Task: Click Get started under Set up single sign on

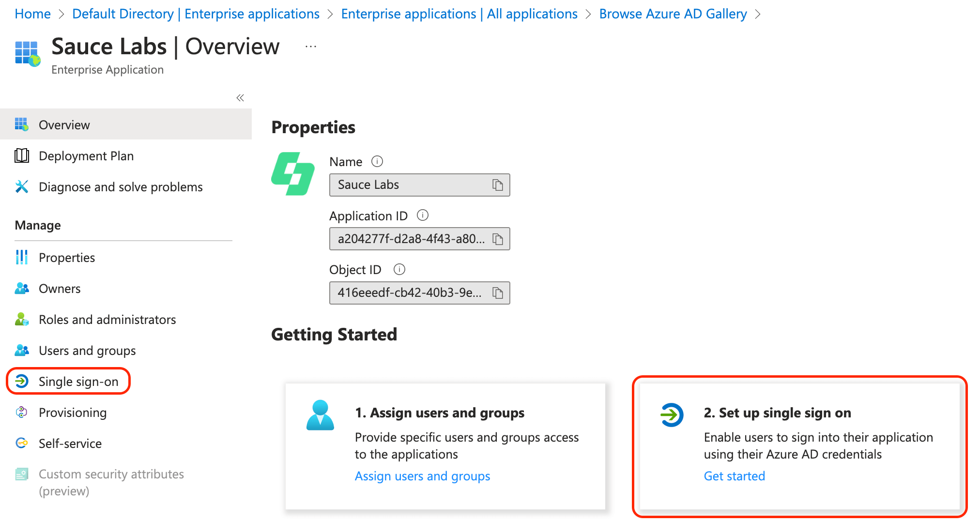Action: tap(734, 476)
